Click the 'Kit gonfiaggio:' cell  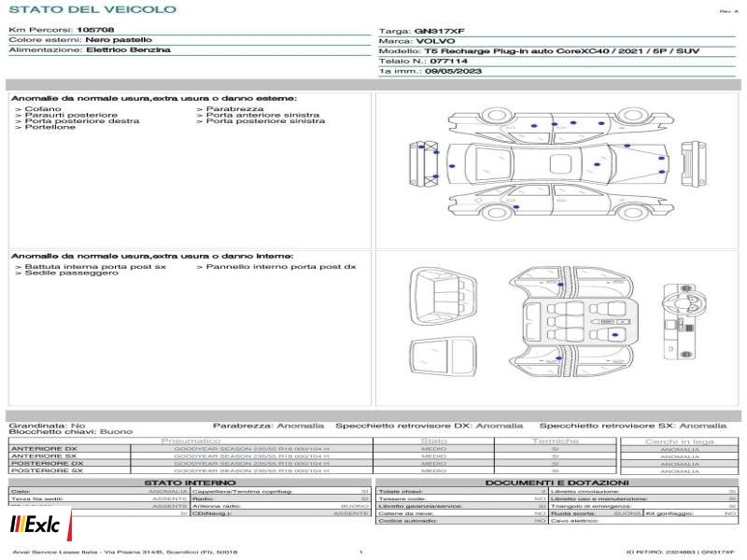tap(691, 513)
